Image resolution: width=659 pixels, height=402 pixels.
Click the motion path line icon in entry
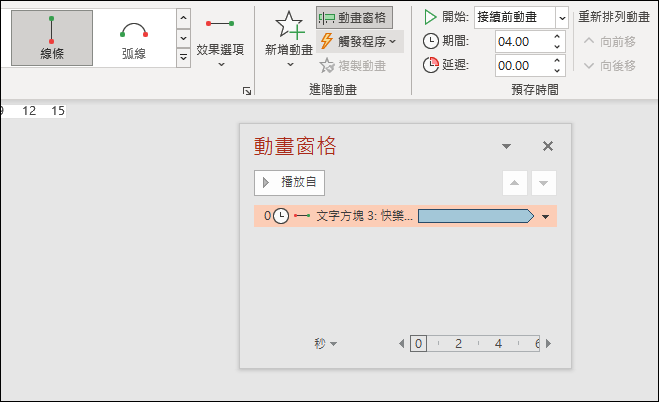pos(302,216)
